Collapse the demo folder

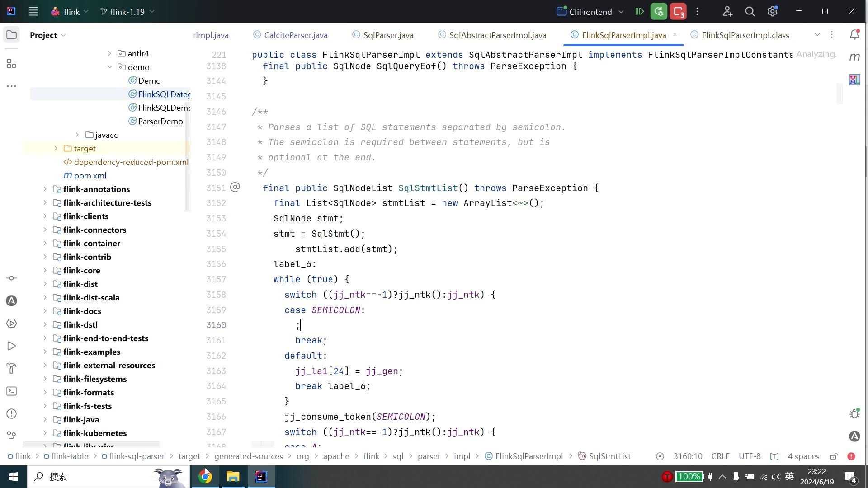pos(109,67)
